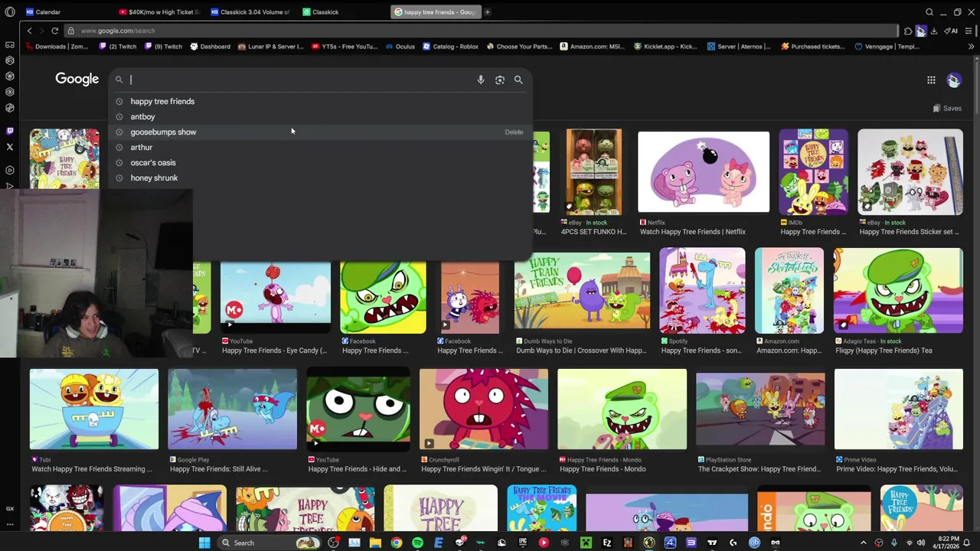The height and width of the screenshot is (551, 980).
Task: Open browser tab search icon
Action: pos(929,12)
